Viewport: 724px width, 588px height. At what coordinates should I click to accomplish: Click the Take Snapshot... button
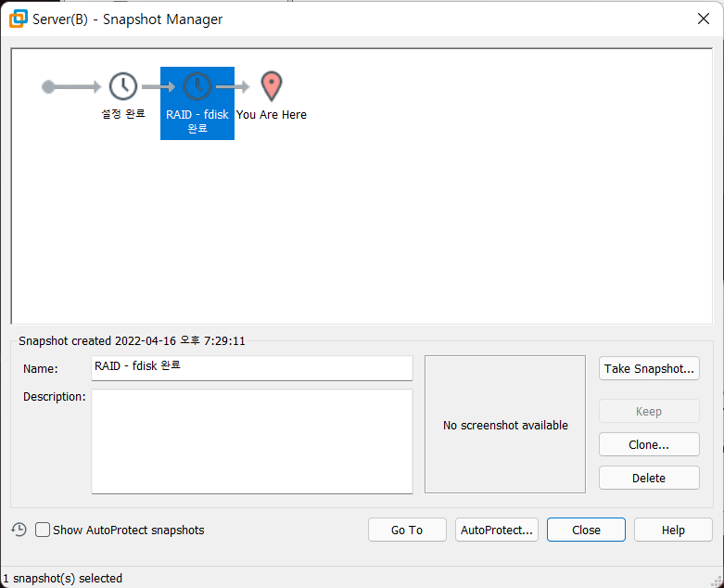click(649, 368)
